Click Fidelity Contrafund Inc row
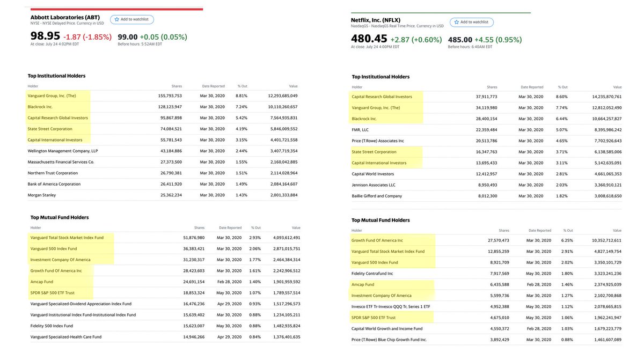The image size is (644, 353). click(487, 274)
